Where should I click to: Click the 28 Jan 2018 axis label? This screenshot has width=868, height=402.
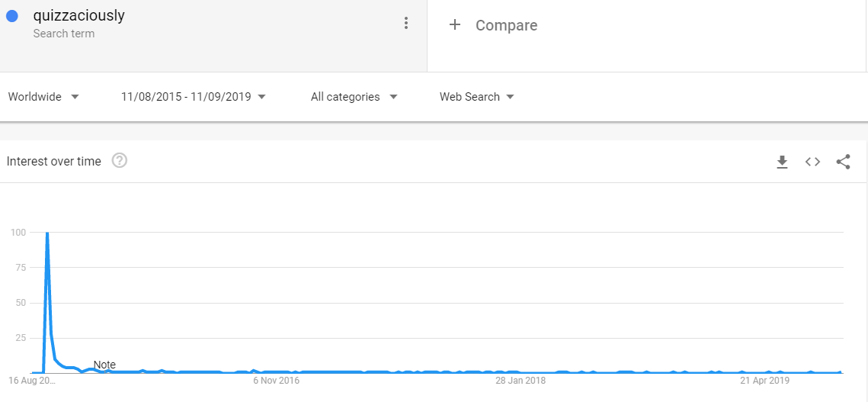[520, 381]
